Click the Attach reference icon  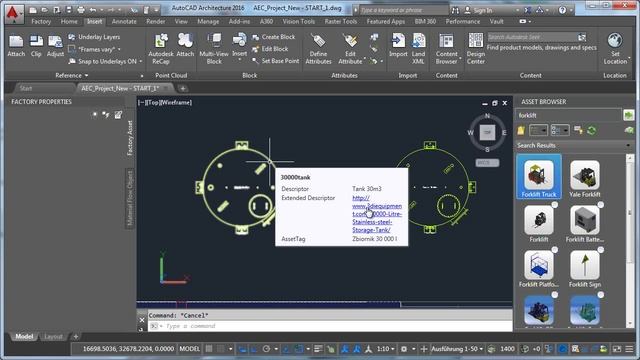point(16,42)
